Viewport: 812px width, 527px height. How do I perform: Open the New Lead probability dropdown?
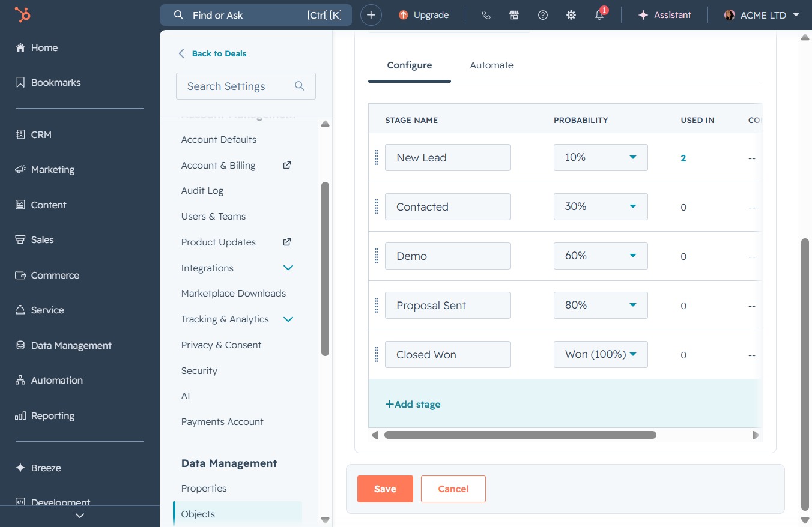(x=601, y=157)
